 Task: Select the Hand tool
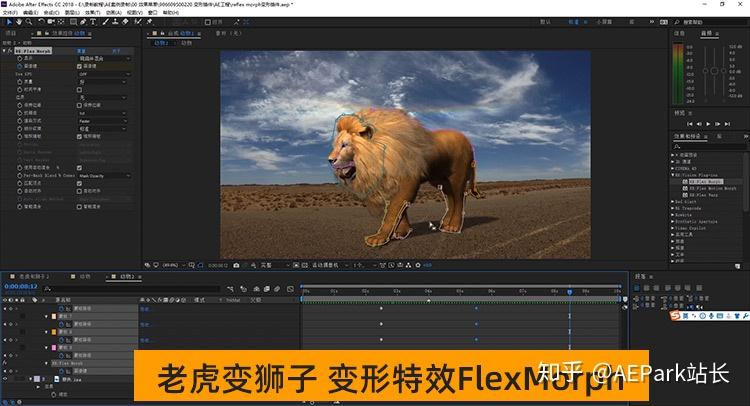click(19, 22)
